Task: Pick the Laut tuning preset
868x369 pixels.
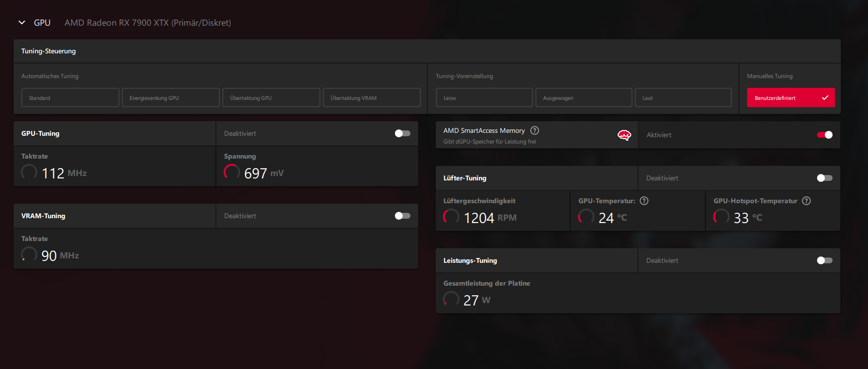Action: point(683,97)
